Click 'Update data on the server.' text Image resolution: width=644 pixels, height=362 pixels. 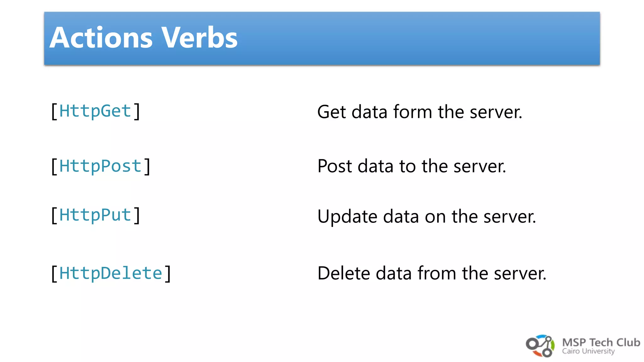[427, 217]
